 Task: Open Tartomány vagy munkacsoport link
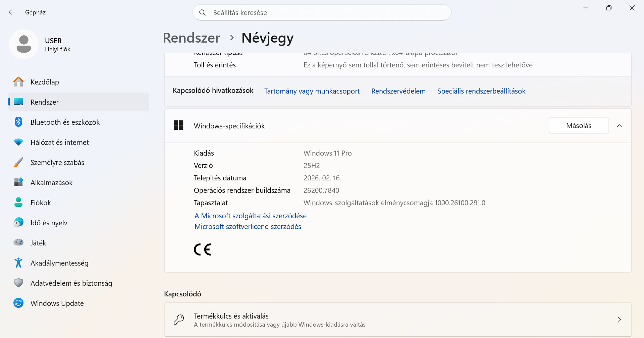312,91
